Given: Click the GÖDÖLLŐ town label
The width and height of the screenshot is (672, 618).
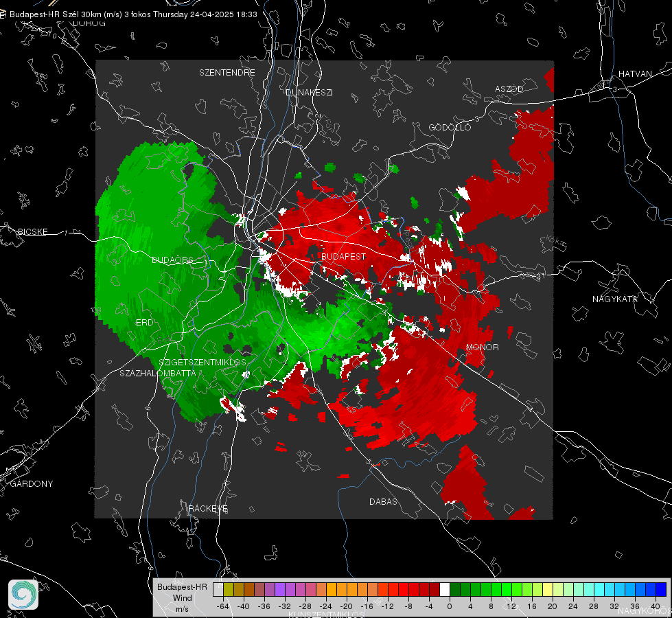Looking at the screenshot, I should coord(450,127).
